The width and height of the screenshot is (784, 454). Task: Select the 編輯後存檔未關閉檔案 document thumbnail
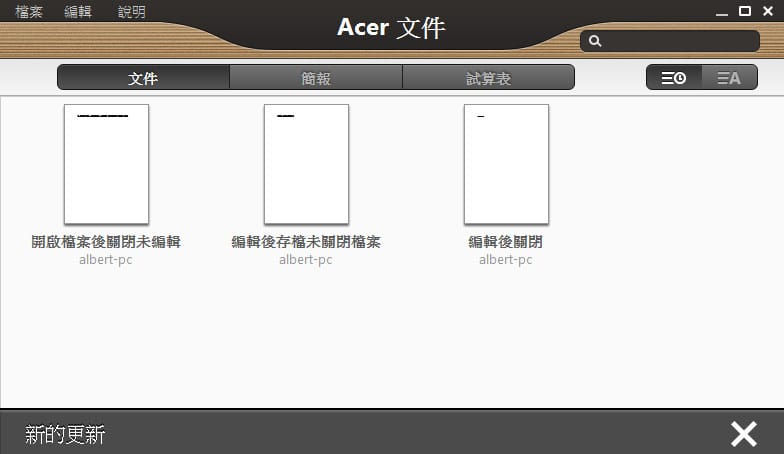click(306, 164)
